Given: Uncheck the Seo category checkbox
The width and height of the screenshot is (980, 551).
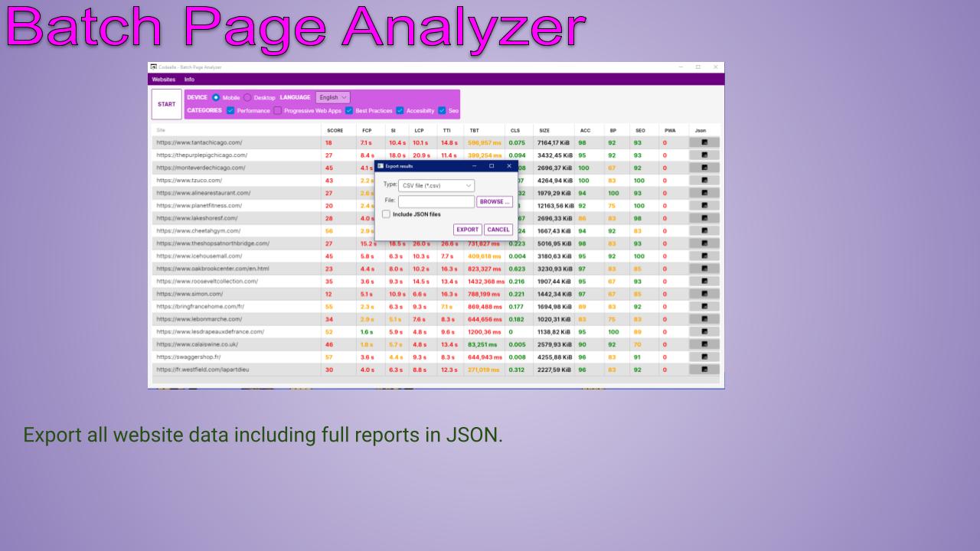Looking at the screenshot, I should tap(442, 110).
